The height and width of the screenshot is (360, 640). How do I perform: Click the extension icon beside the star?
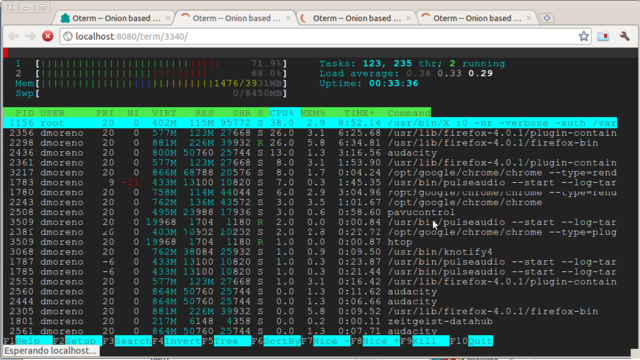click(x=603, y=36)
